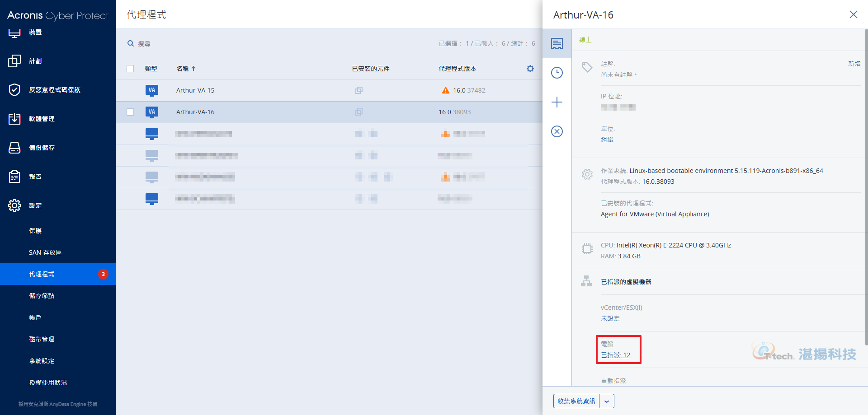Open 備份儲存 backup storage icon
This screenshot has height=415, width=868.
tap(14, 148)
